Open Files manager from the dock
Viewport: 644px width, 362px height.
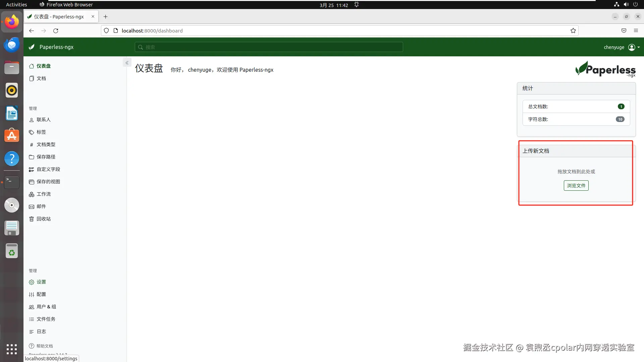[x=12, y=67]
